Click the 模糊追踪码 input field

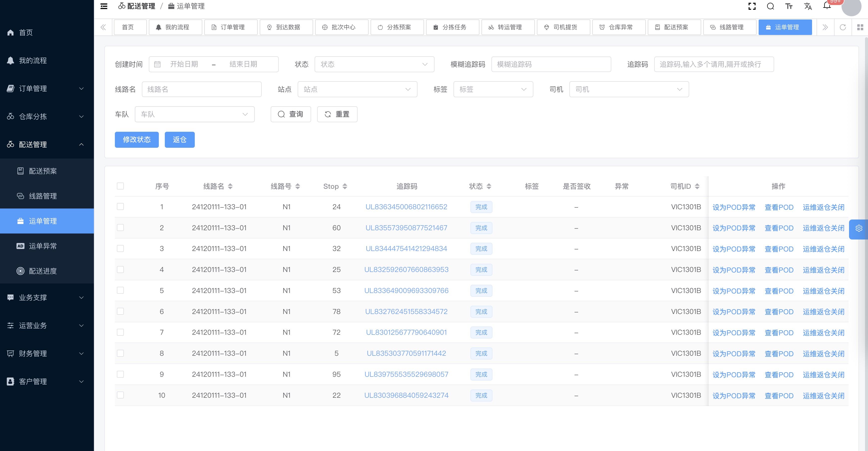coord(551,64)
